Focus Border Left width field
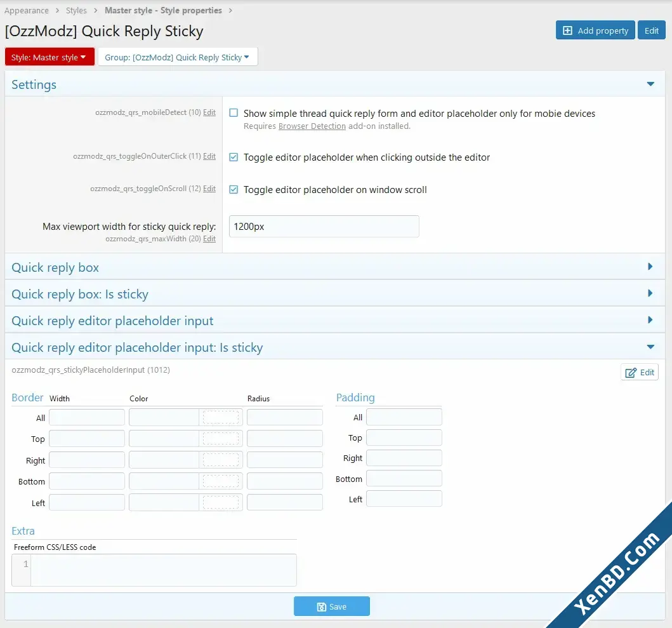The width and height of the screenshot is (672, 628). [87, 502]
